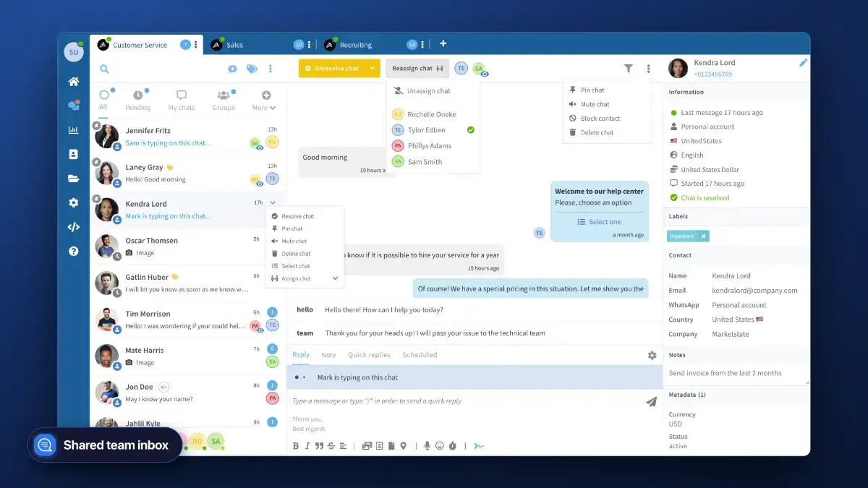
Task: Toggle pin on Jennifer Fritz chat
Action: click(x=96, y=125)
